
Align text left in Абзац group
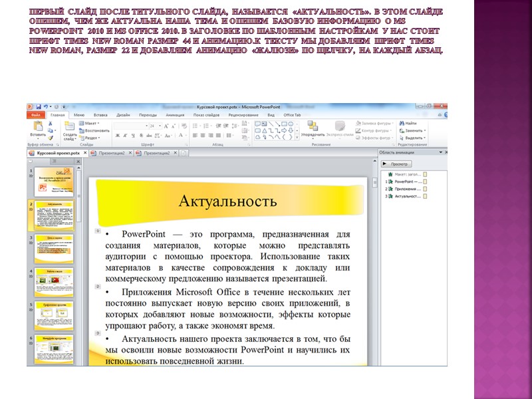tap(195, 136)
